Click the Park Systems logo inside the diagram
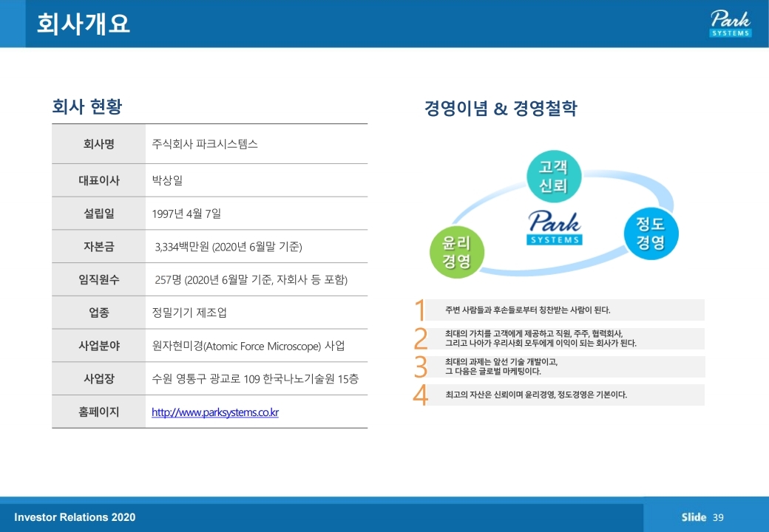The height and width of the screenshot is (532, 769). [x=555, y=228]
